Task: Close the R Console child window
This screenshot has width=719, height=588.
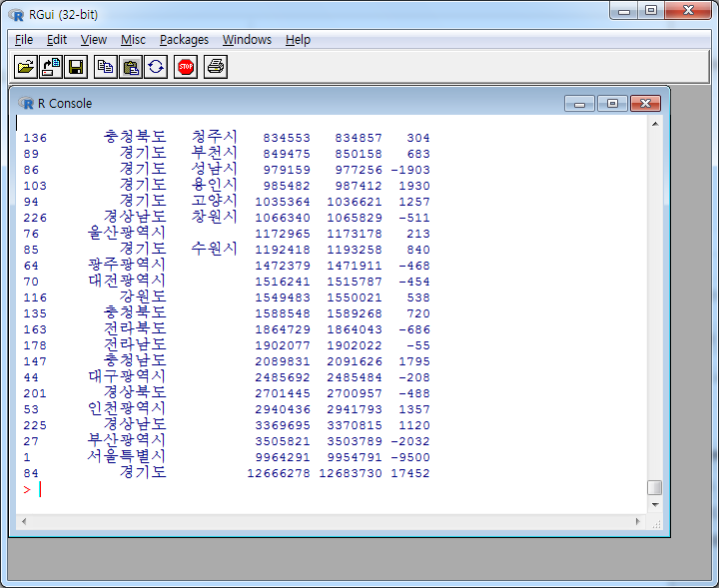Action: tap(646, 104)
